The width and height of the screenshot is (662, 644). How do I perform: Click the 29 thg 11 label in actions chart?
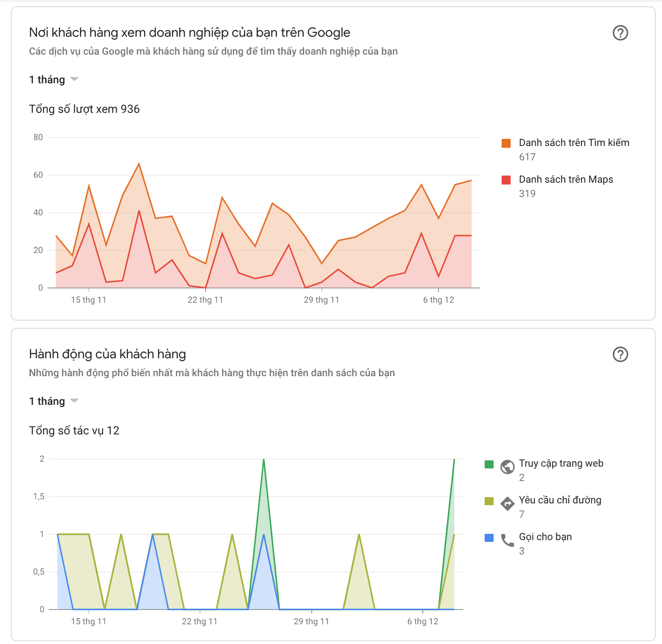311,621
